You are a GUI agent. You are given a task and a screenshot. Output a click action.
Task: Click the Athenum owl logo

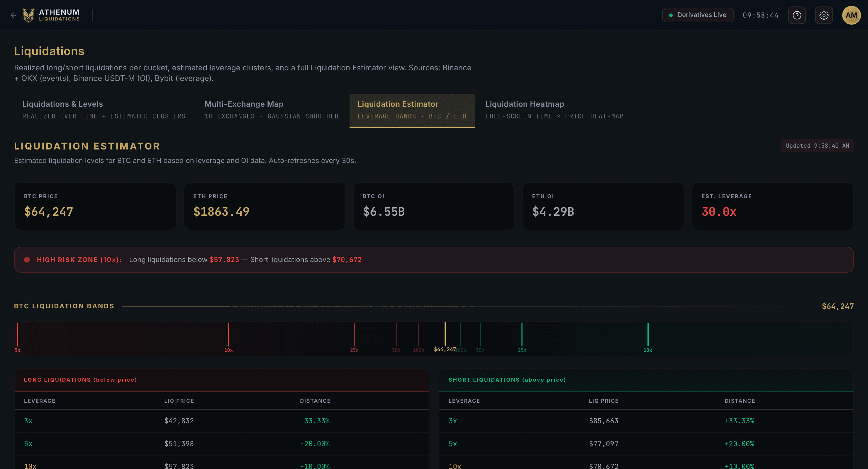pos(28,15)
